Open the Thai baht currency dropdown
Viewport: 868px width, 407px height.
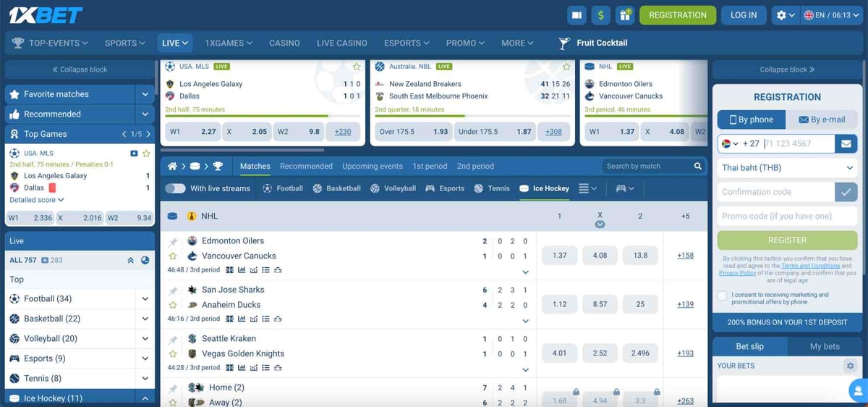pos(787,167)
